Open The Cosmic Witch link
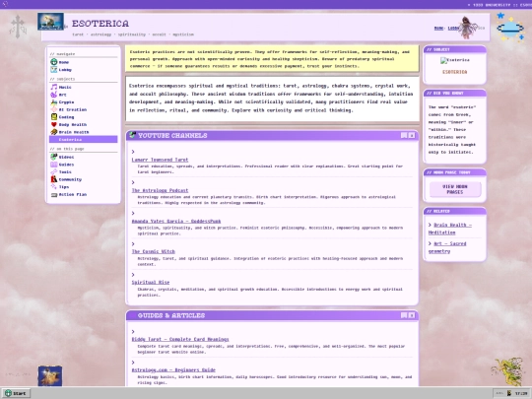Viewport: 532px width, 399px height. [154, 251]
